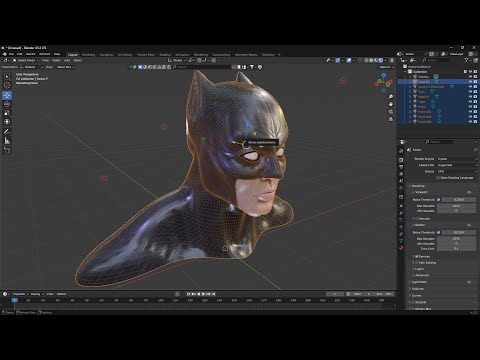Open the World properties tab icon
This screenshot has height=360, width=480.
coord(401,188)
